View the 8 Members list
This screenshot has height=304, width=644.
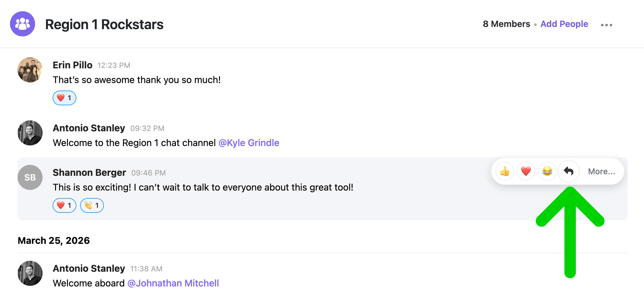(x=506, y=24)
